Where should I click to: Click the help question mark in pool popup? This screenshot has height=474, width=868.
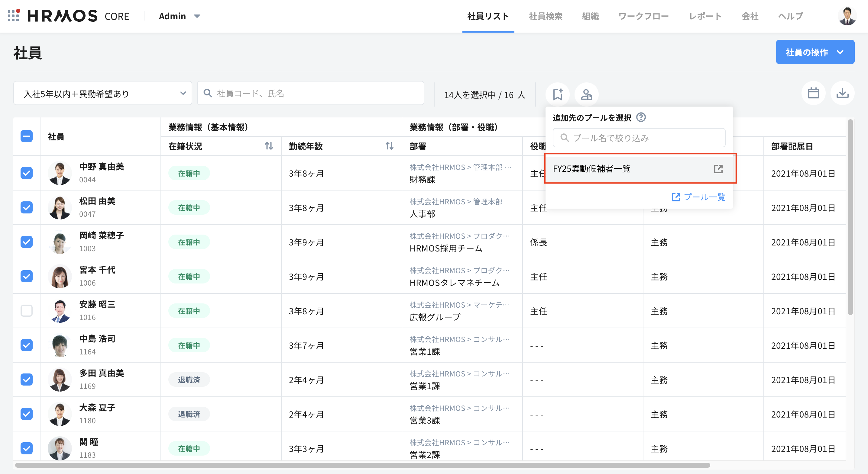tap(640, 117)
